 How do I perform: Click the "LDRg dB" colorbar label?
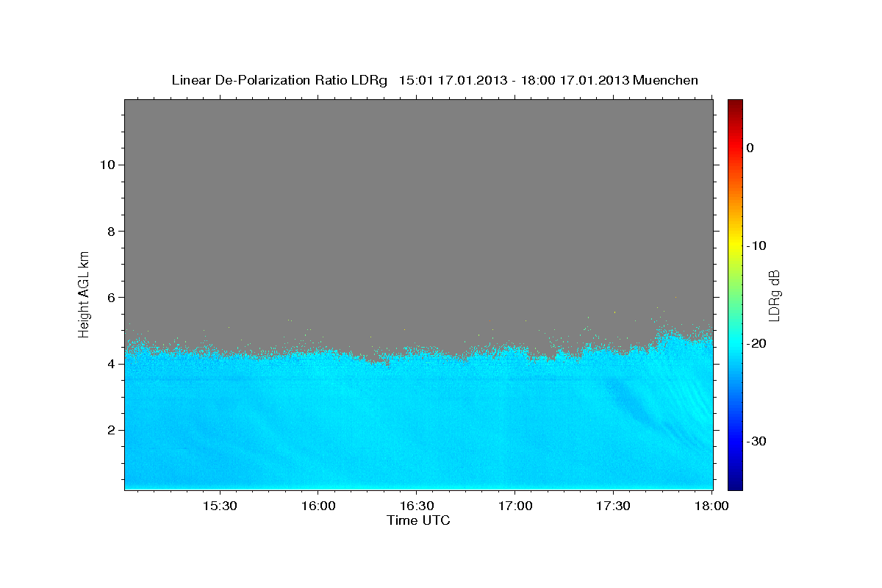[x=773, y=295]
